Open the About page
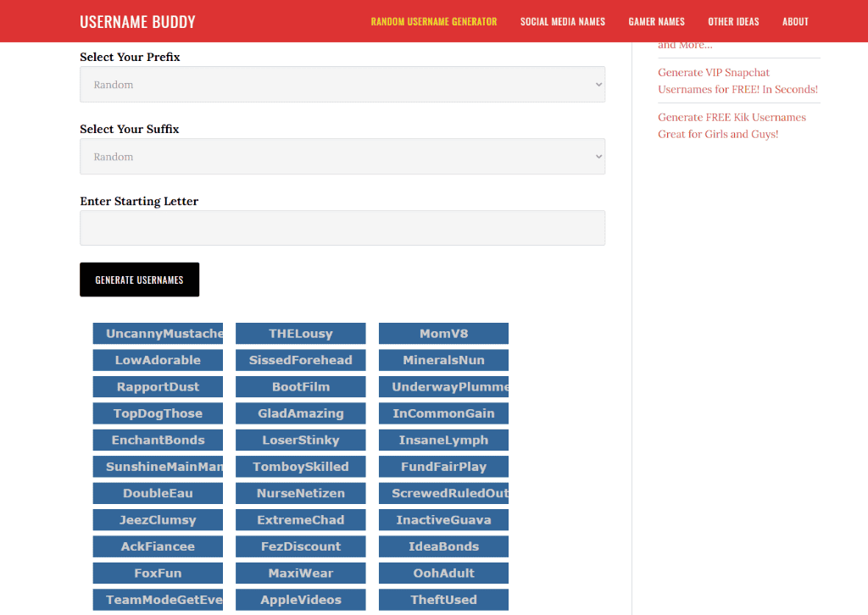The height and width of the screenshot is (615, 868). tap(795, 21)
